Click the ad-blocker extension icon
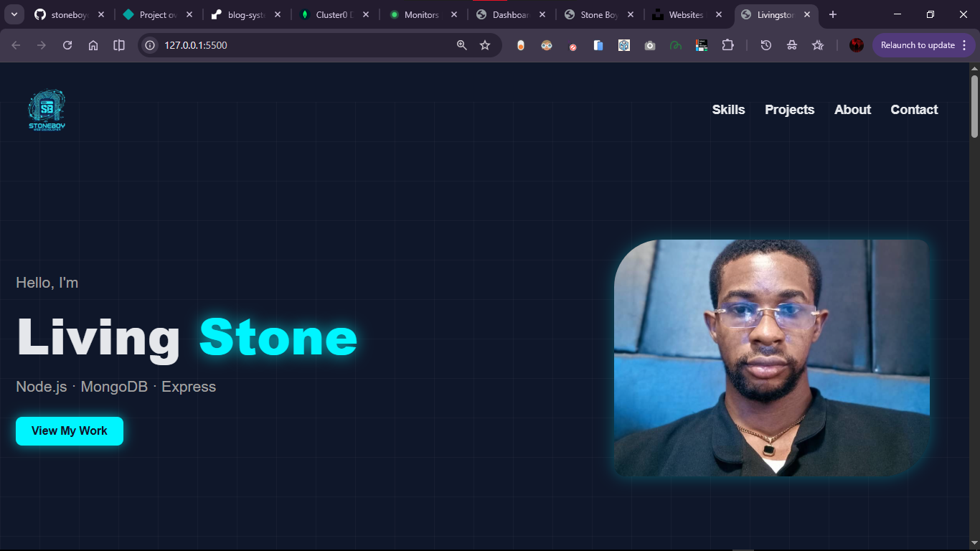The height and width of the screenshot is (551, 980). (x=572, y=44)
